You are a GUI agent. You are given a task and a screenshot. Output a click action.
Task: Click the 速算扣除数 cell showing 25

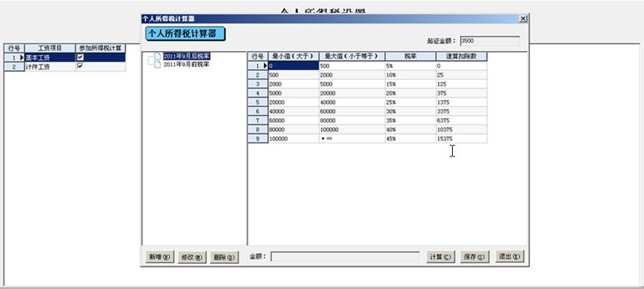click(462, 75)
